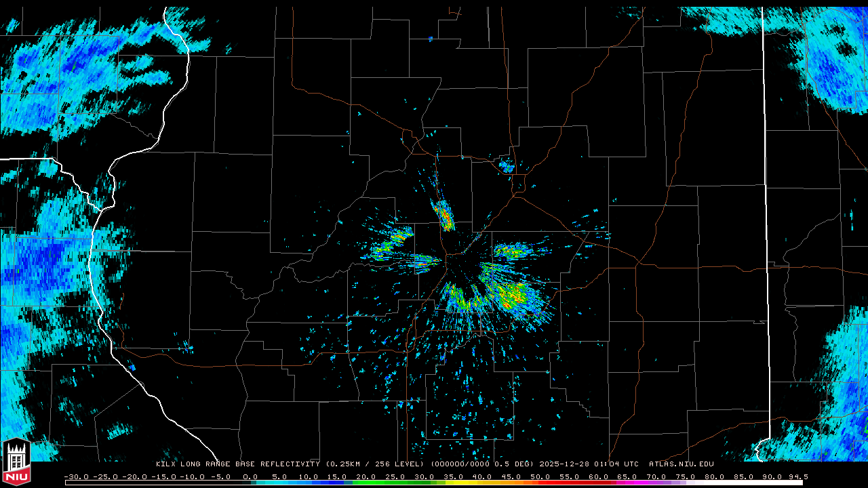The height and width of the screenshot is (488, 868).
Task: Click the 94.5 label on the color scale
Action: click(798, 476)
